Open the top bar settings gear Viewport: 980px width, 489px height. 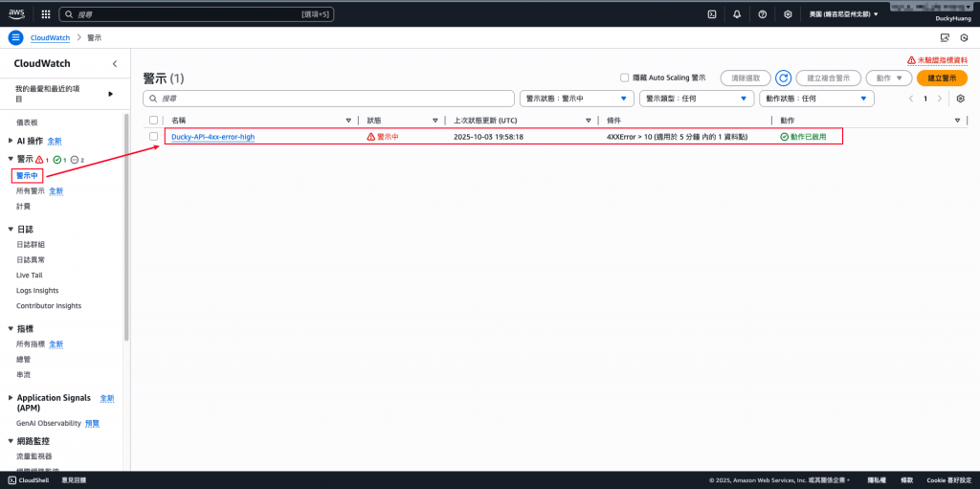click(x=789, y=13)
